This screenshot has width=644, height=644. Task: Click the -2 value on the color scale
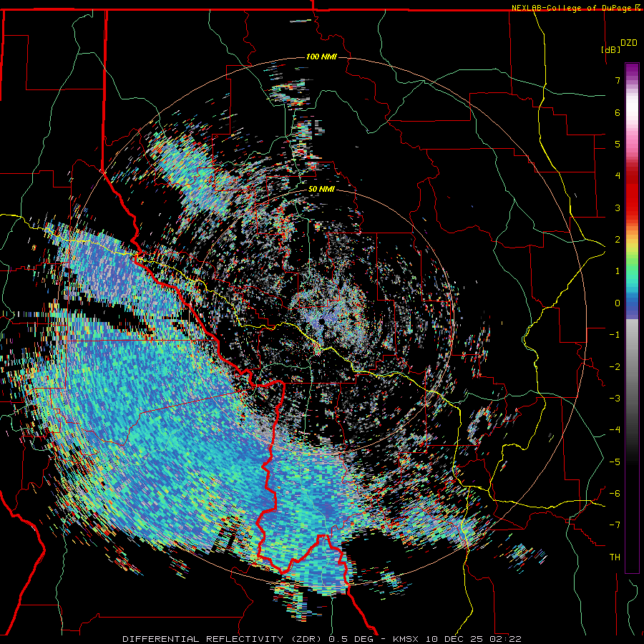(615, 367)
